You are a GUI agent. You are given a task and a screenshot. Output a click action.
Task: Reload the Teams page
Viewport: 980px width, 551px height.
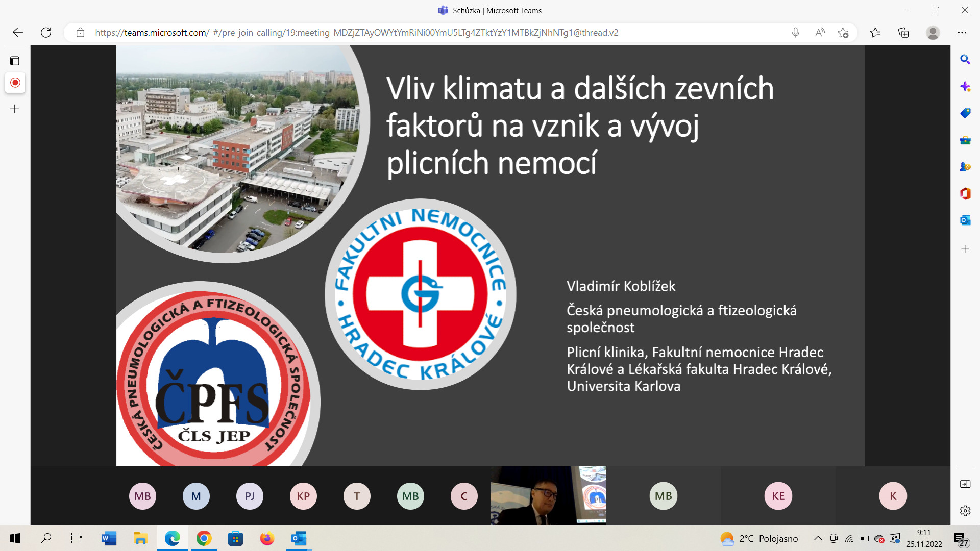pyautogui.click(x=46, y=33)
